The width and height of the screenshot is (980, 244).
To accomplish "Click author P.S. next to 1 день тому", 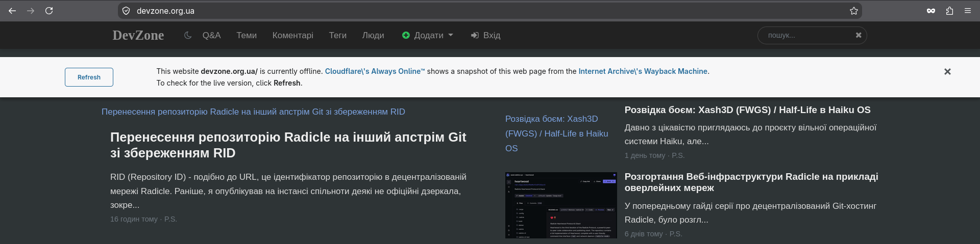I will (678, 155).
